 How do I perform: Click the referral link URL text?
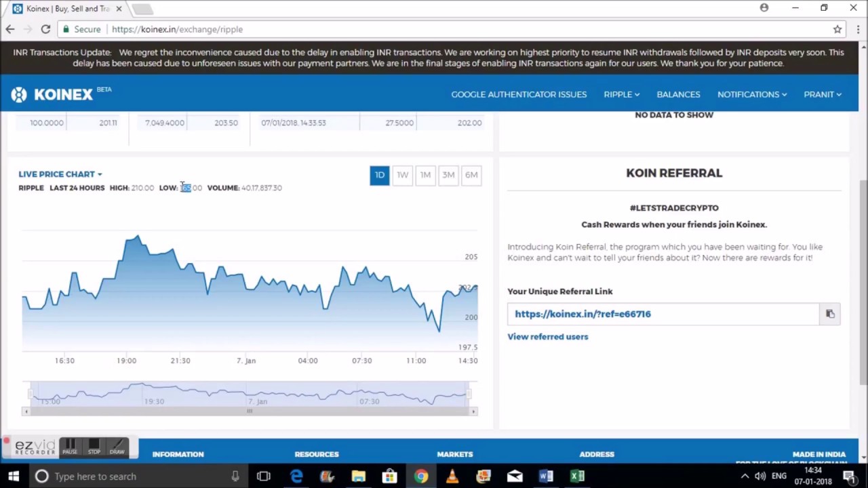pos(583,314)
